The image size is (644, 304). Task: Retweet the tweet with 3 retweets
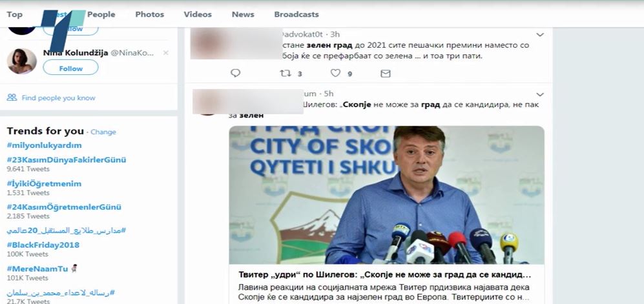pyautogui.click(x=286, y=73)
